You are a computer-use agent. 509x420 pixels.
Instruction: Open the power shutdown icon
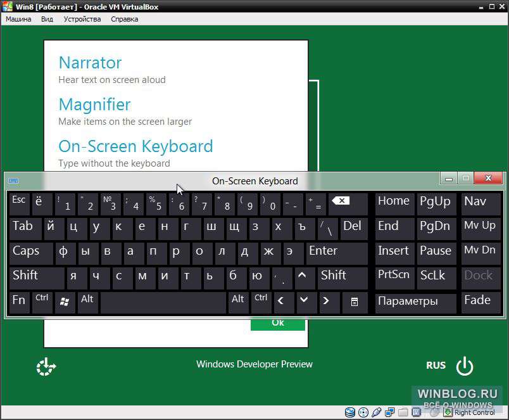(465, 366)
